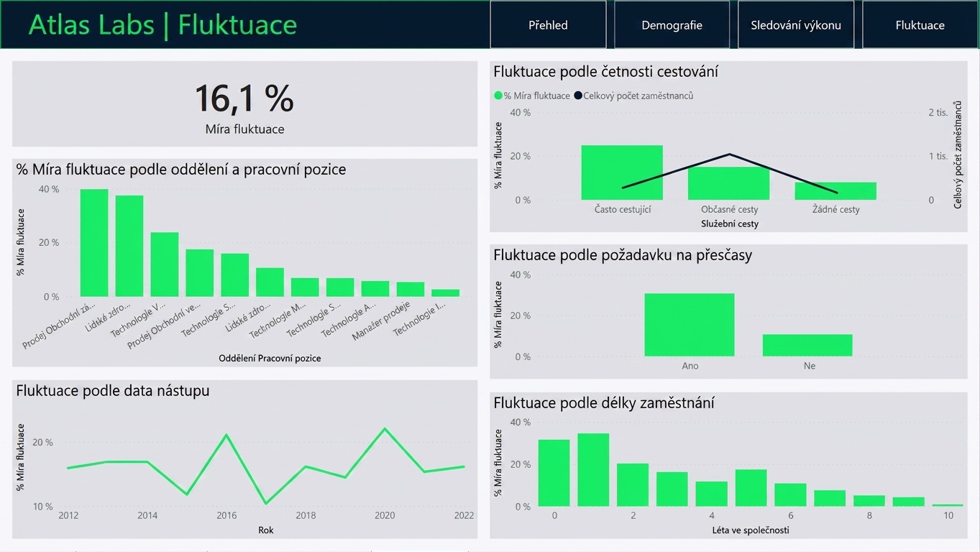980x552 pixels.
Task: Select the 'Ne' overtime bar
Action: 807,345
